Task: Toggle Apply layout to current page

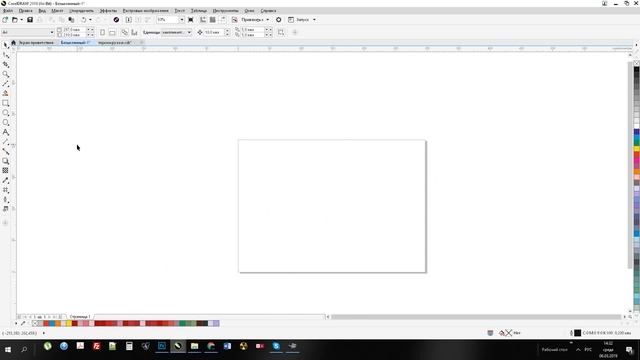Action: [134, 32]
